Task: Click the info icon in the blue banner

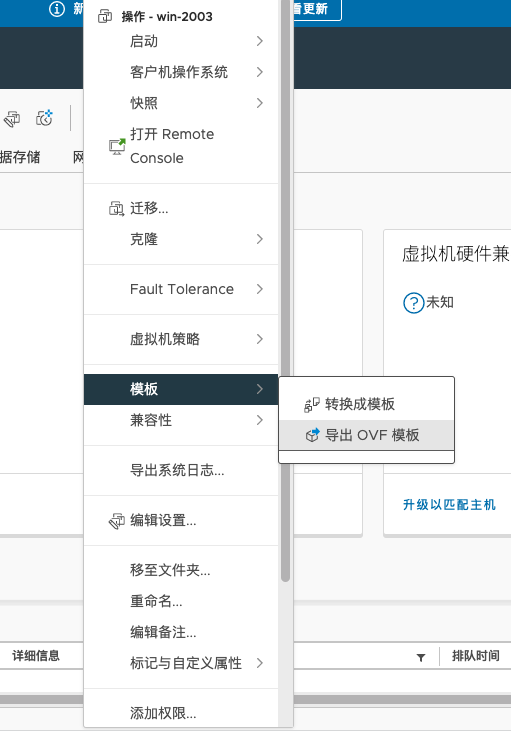Action: [x=57, y=9]
